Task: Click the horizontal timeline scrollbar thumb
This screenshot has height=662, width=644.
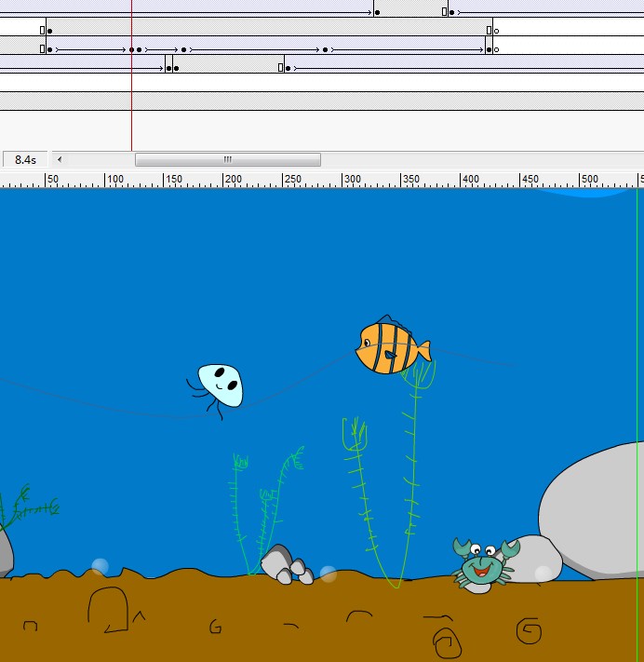Action: pyautogui.click(x=227, y=159)
